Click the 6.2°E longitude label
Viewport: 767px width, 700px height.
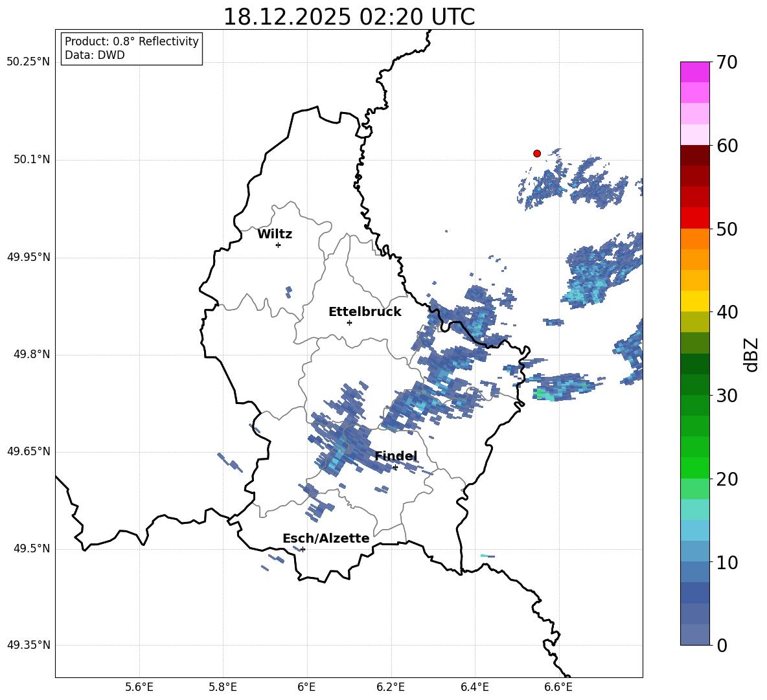point(391,687)
